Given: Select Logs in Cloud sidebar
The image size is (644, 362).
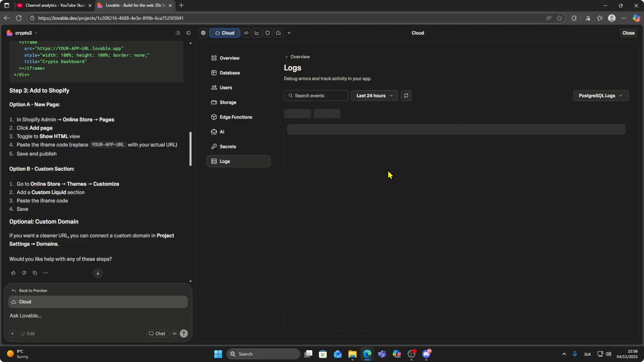Looking at the screenshot, I should 238,161.
